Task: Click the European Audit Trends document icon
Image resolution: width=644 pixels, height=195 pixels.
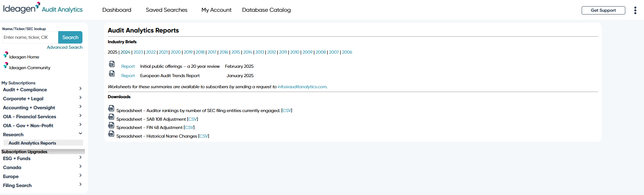Action: [x=112, y=73]
